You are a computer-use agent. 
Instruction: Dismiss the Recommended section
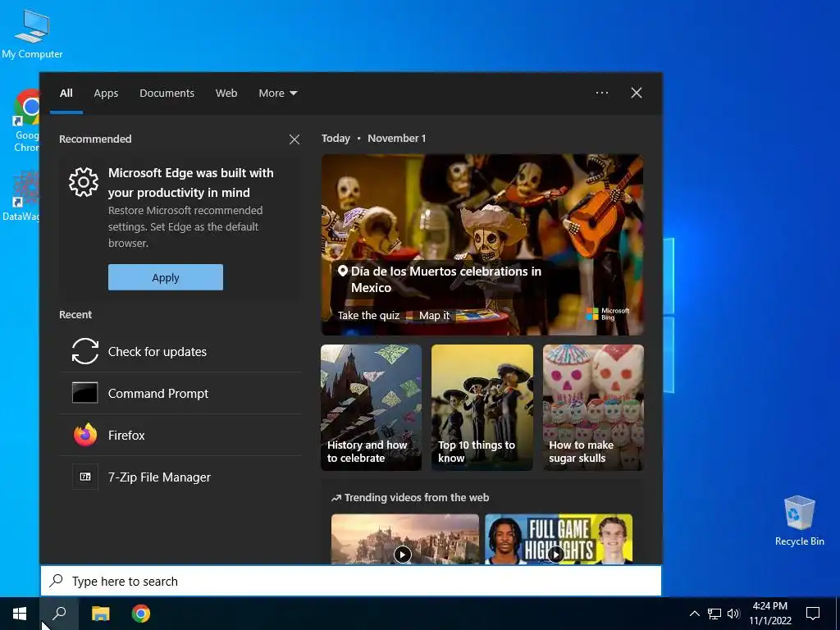tap(294, 139)
